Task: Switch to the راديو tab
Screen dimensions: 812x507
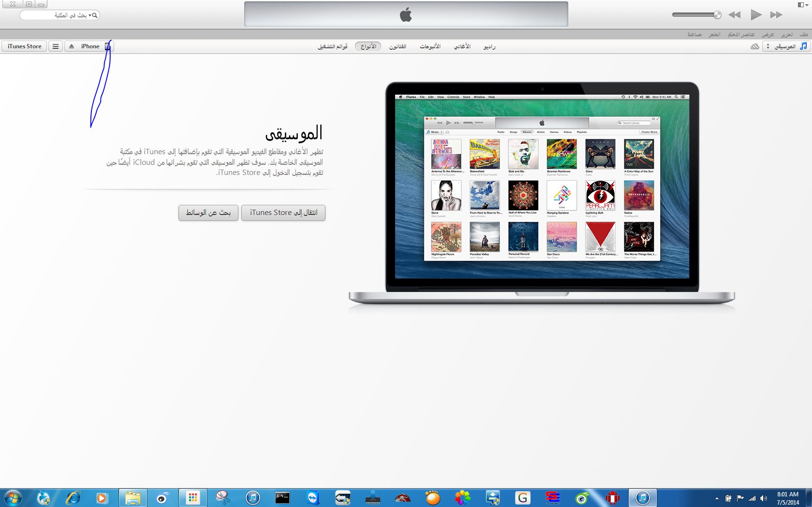Action: click(489, 46)
